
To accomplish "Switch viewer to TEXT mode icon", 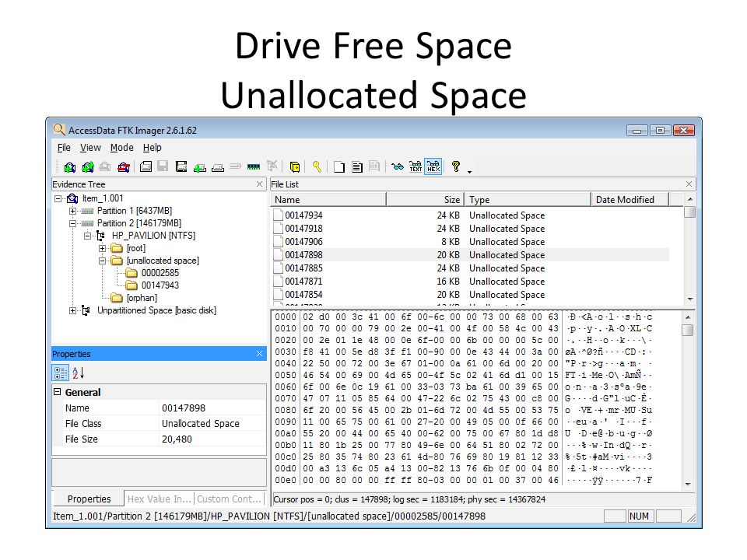I will coord(416,166).
